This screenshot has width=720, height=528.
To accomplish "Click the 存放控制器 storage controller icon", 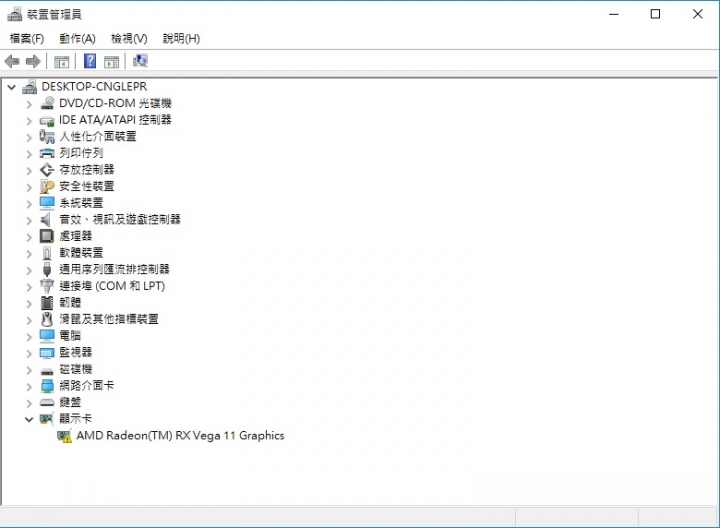I will click(x=47, y=170).
